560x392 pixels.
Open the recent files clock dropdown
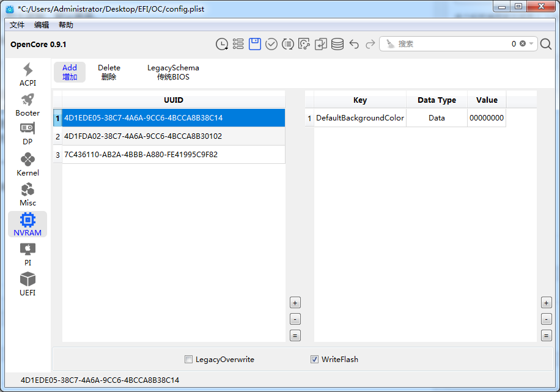click(222, 44)
